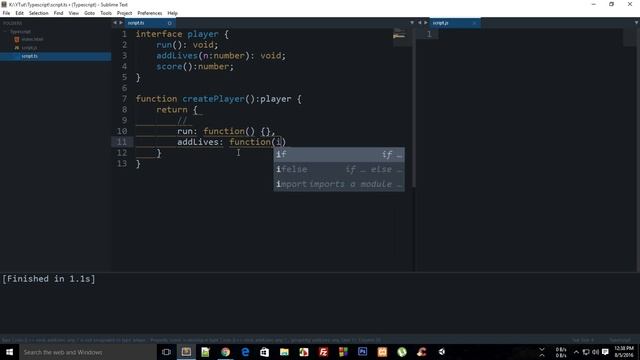Image resolution: width=640 pixels, height=360 pixels.
Task: Open FileZilla from taskbar
Action: point(323,352)
